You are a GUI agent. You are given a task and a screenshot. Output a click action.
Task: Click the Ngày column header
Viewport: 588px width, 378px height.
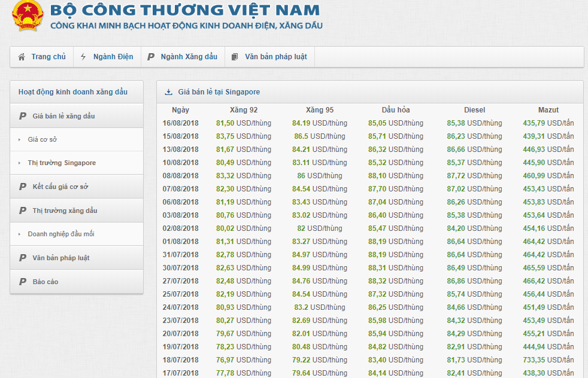180,110
